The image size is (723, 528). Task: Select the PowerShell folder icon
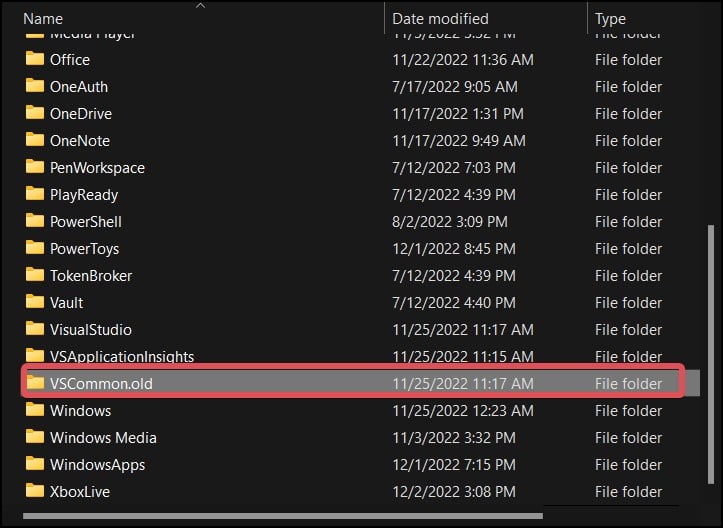click(35, 221)
